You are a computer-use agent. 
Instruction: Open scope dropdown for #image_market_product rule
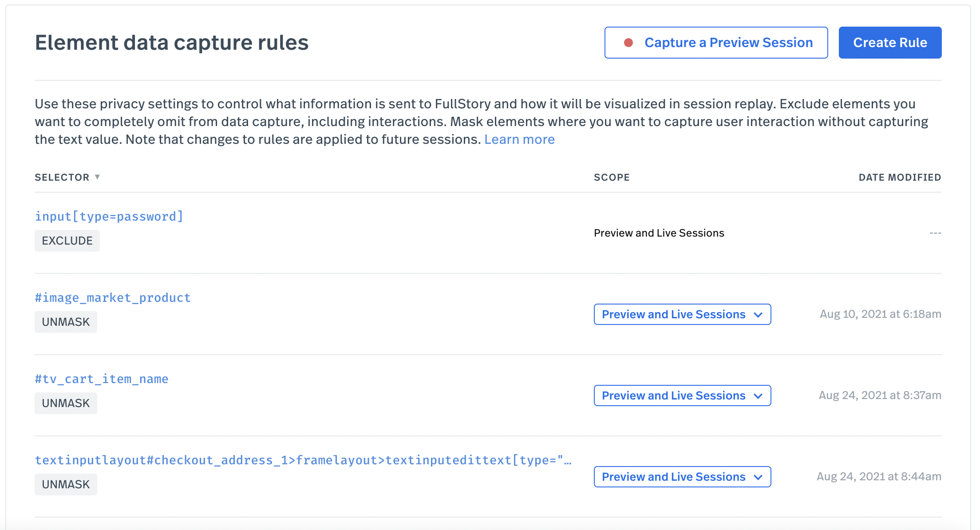click(x=682, y=314)
